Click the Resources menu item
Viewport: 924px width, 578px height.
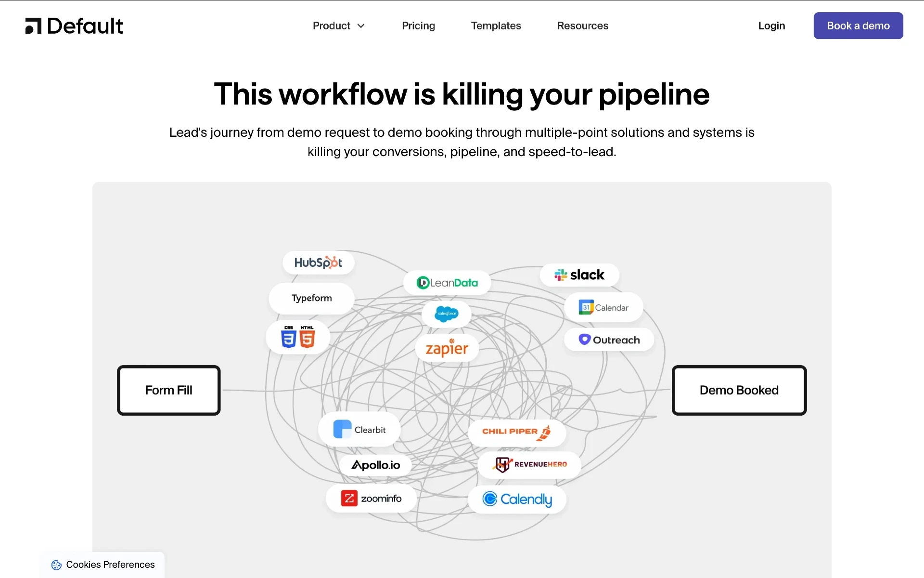(583, 26)
